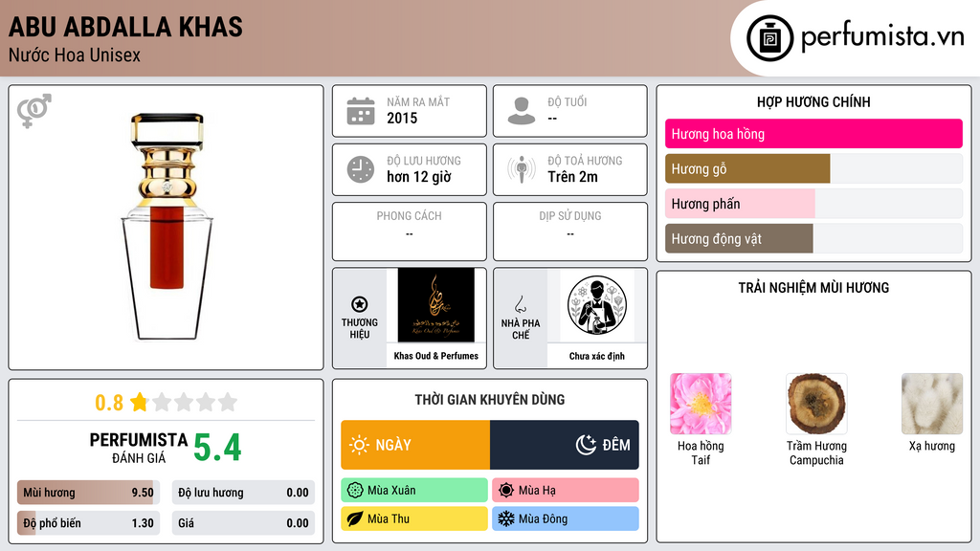Click the Độ lưu hương 0.00 score bar
Image resolution: width=980 pixels, height=551 pixels.
click(x=243, y=493)
